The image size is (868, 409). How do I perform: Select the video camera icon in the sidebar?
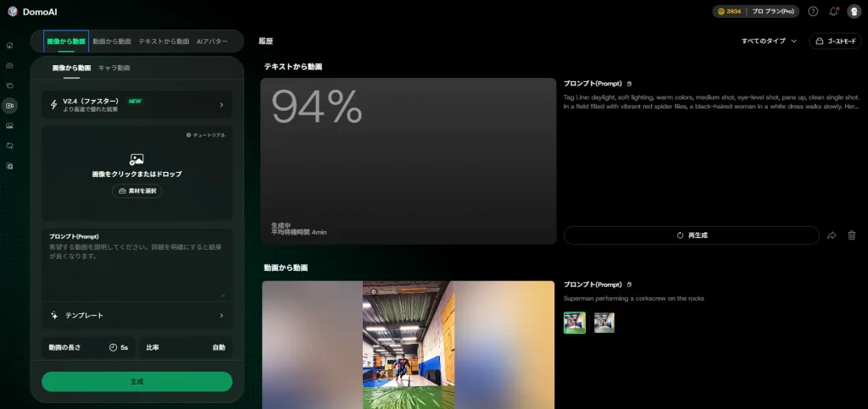tap(9, 106)
